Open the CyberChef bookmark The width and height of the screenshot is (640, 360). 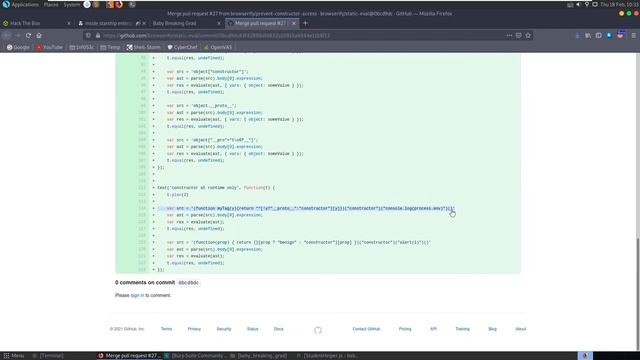182,47
